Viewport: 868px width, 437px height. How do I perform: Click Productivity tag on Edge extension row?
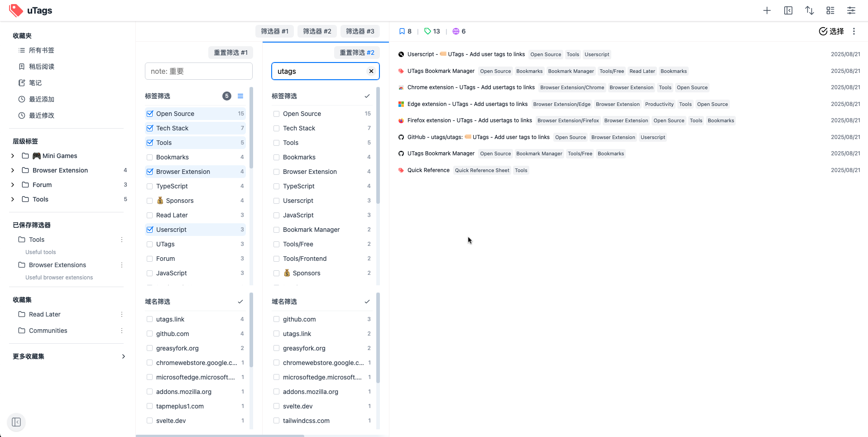(659, 104)
